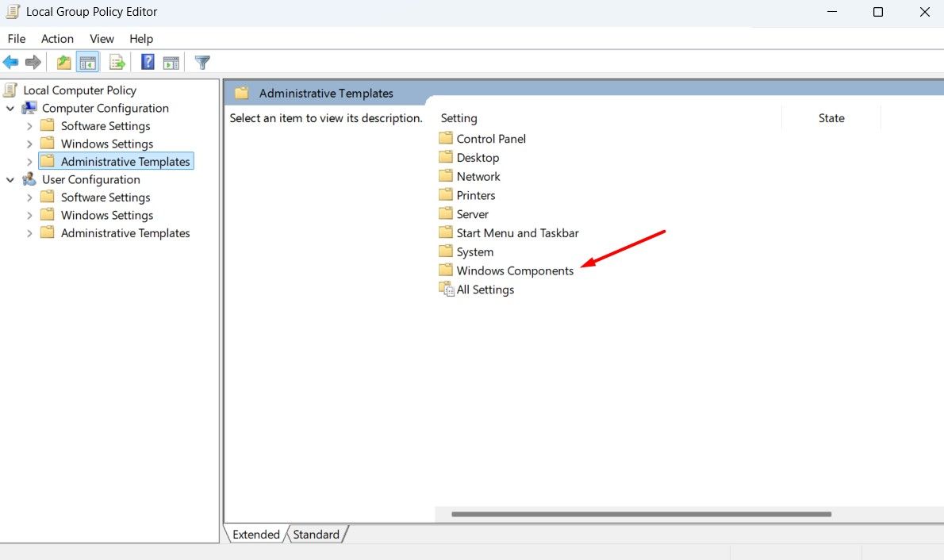Select the All Settings list entry text

click(485, 290)
